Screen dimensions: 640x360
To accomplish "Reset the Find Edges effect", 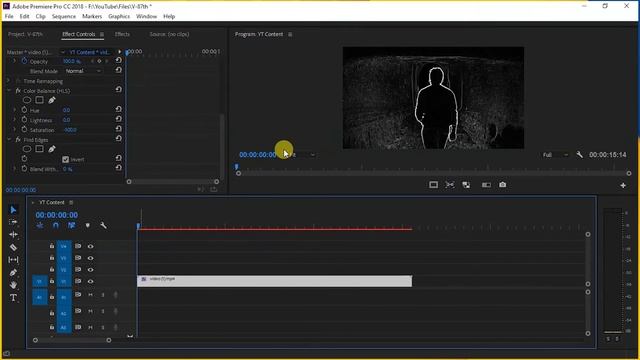I will click(x=118, y=139).
